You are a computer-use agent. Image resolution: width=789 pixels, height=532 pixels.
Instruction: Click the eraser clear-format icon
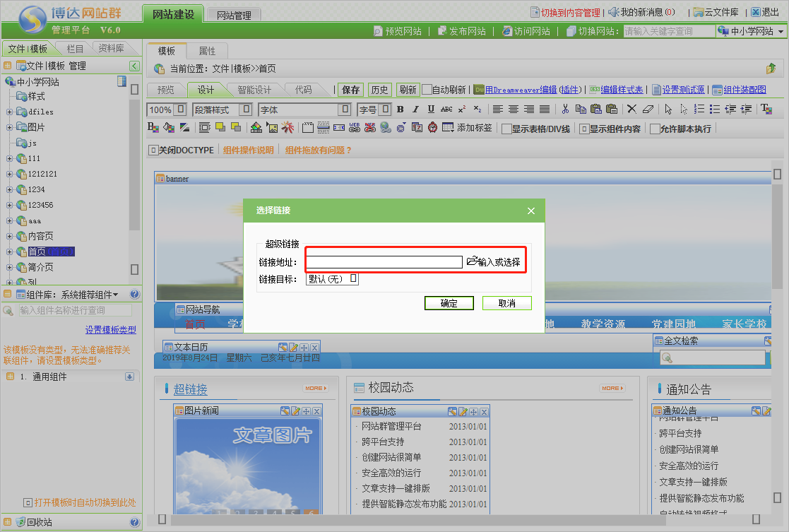point(648,110)
